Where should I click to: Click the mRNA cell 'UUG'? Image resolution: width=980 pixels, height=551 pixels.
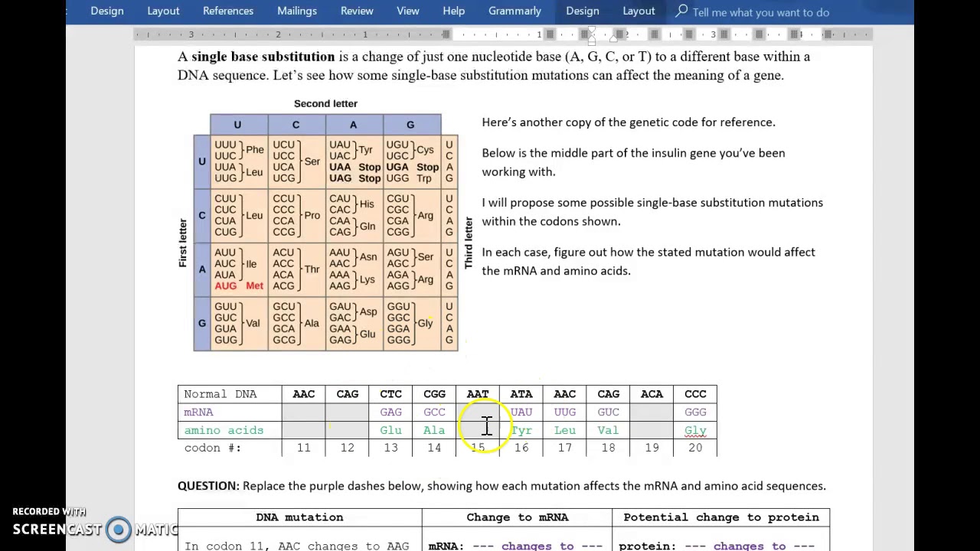click(565, 412)
